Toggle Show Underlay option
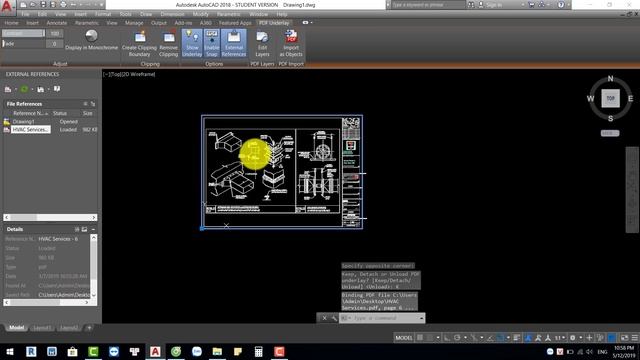640x360 pixels. coord(192,43)
